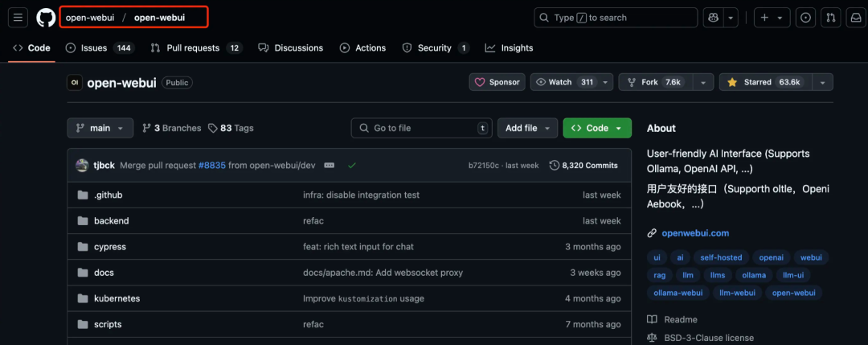The width and height of the screenshot is (868, 345).
Task: Click the docs folder icon
Action: coord(83,273)
